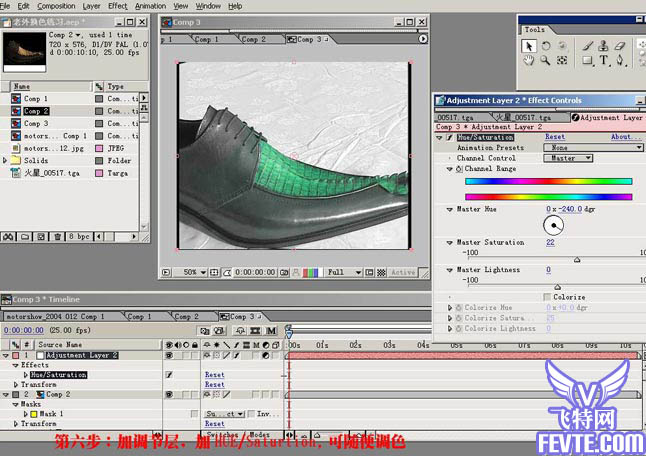Click the trash delete icon in Project window
Screen dimensions: 646x456
[57, 236]
